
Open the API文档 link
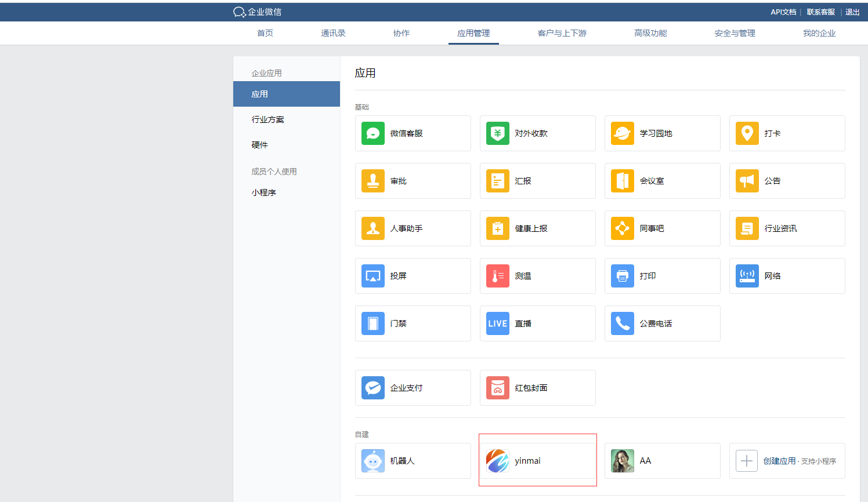(783, 12)
